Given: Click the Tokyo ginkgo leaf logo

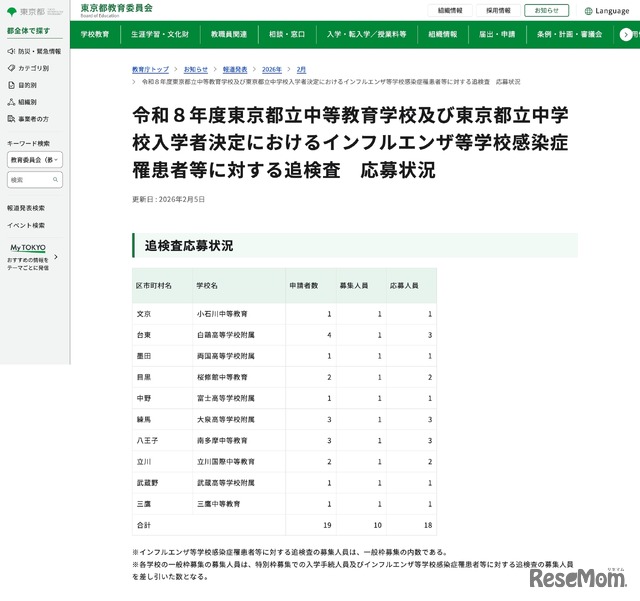Looking at the screenshot, I should 12,11.
